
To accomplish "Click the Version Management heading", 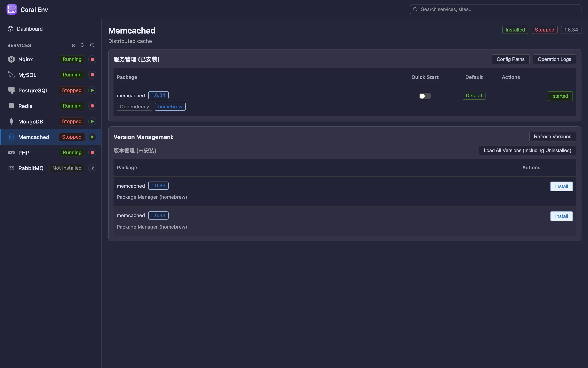I will [143, 137].
